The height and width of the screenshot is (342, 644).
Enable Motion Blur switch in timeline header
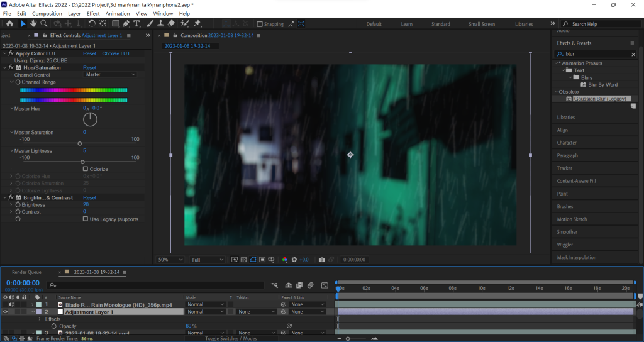click(x=311, y=285)
